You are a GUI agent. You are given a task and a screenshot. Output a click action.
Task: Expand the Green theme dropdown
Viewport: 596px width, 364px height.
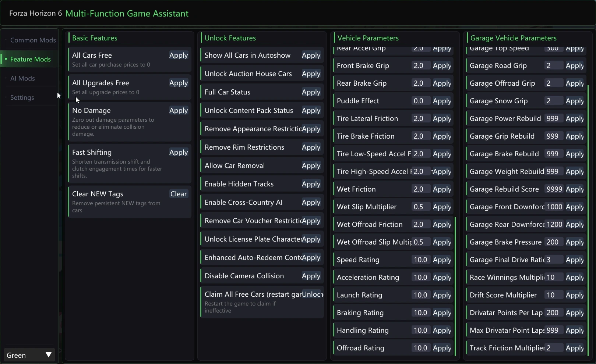[29, 355]
